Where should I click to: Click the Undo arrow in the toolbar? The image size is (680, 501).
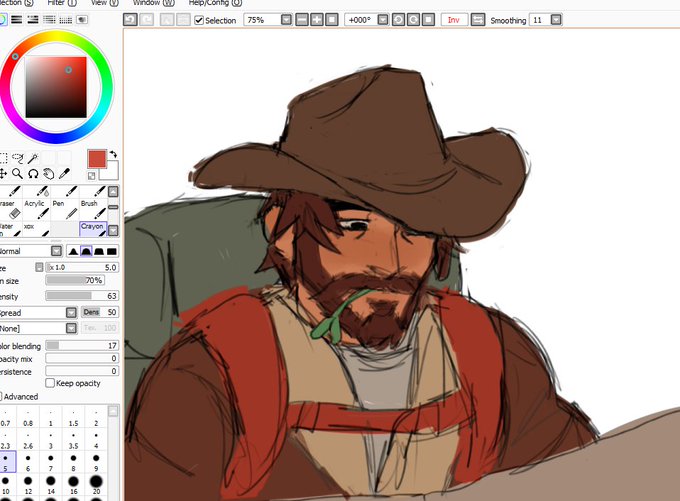click(x=130, y=20)
